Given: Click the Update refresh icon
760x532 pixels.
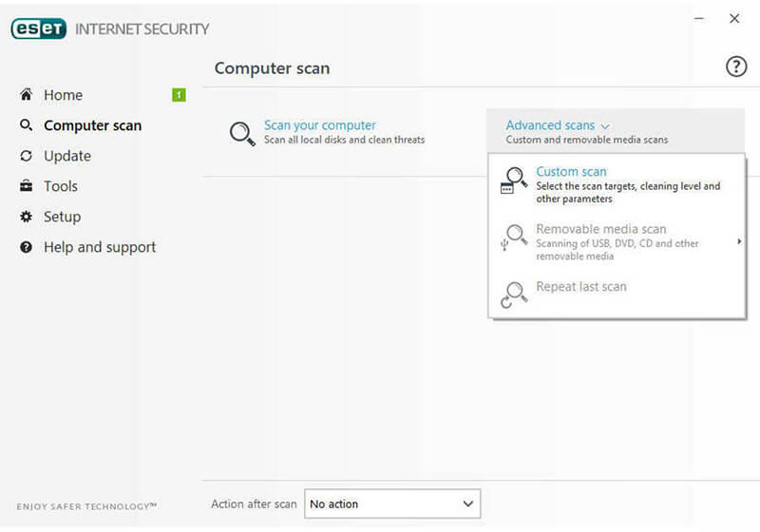Looking at the screenshot, I should (27, 156).
